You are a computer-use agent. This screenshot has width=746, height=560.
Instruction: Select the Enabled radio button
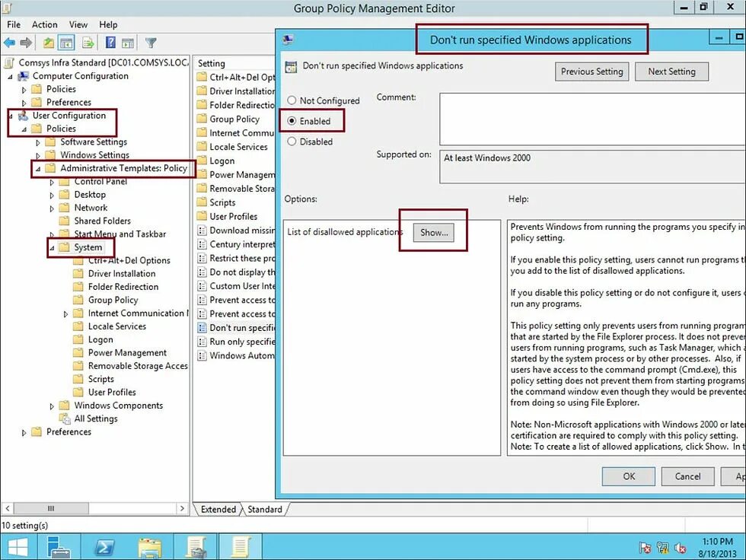[x=292, y=120]
